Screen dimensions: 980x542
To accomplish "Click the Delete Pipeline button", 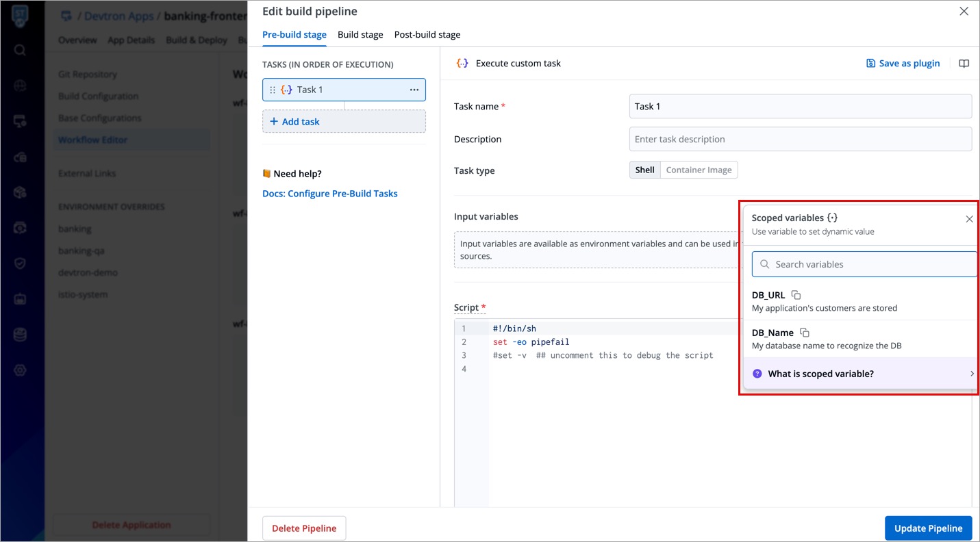I will pyautogui.click(x=304, y=528).
